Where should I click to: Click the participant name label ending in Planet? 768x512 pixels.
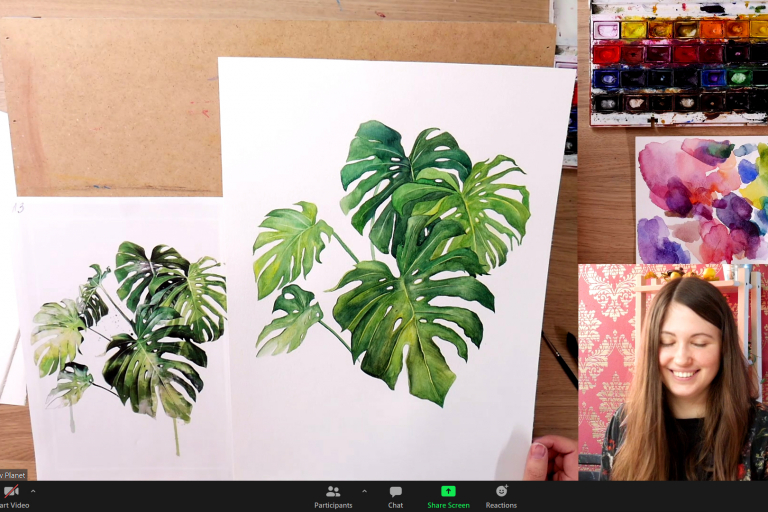pos(13,474)
